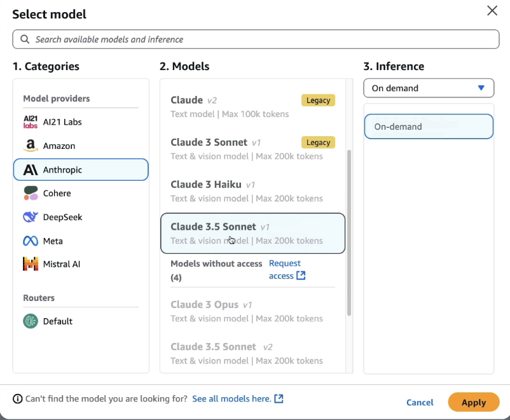Choose the Amazon provider

tap(81, 146)
